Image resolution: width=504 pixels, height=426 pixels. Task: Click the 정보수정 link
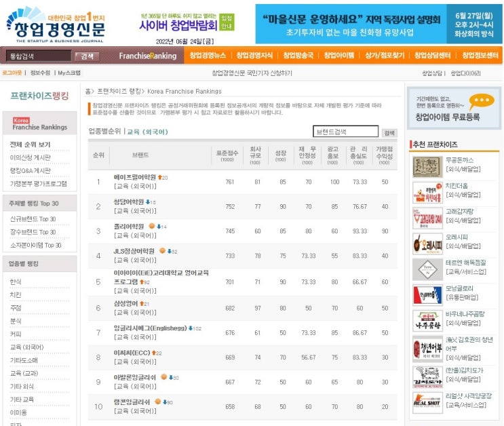(40, 73)
